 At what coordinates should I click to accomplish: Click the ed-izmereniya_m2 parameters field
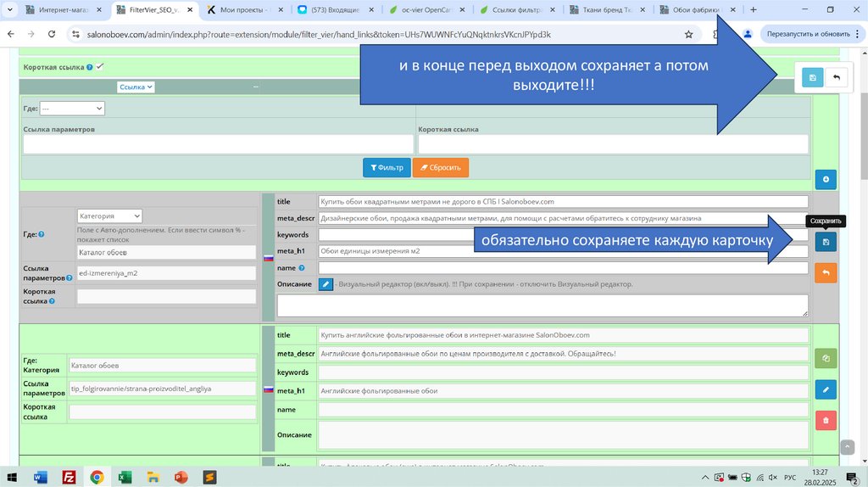click(x=167, y=273)
